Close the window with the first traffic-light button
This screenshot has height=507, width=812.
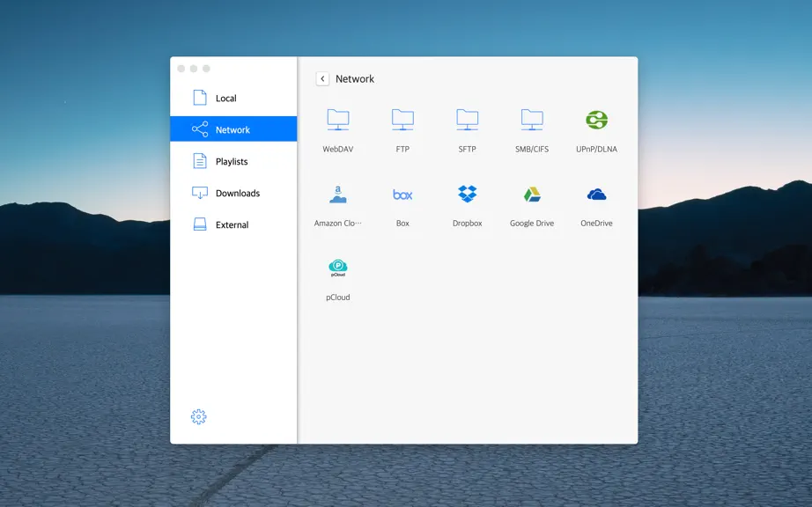point(181,69)
